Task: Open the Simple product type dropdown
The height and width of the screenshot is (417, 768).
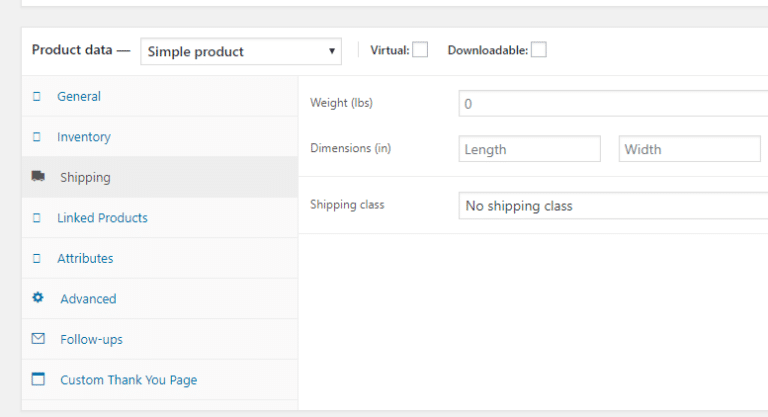Action: tap(241, 51)
